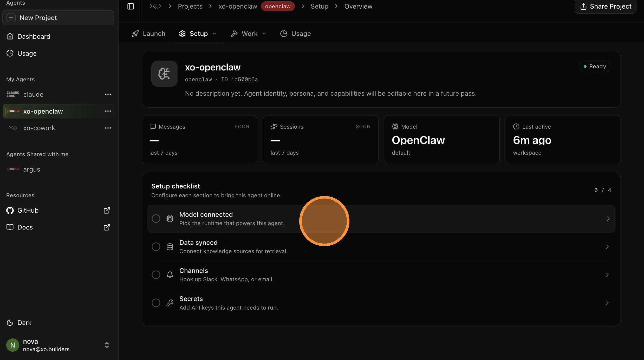Screen dimensions: 644x360
Task: Switch to the Setup tab
Action: pos(198,34)
